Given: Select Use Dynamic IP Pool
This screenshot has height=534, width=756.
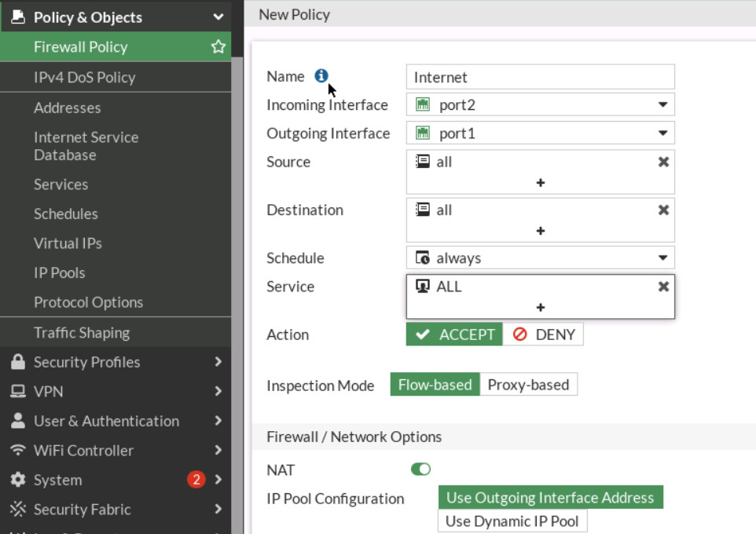Looking at the screenshot, I should (512, 521).
